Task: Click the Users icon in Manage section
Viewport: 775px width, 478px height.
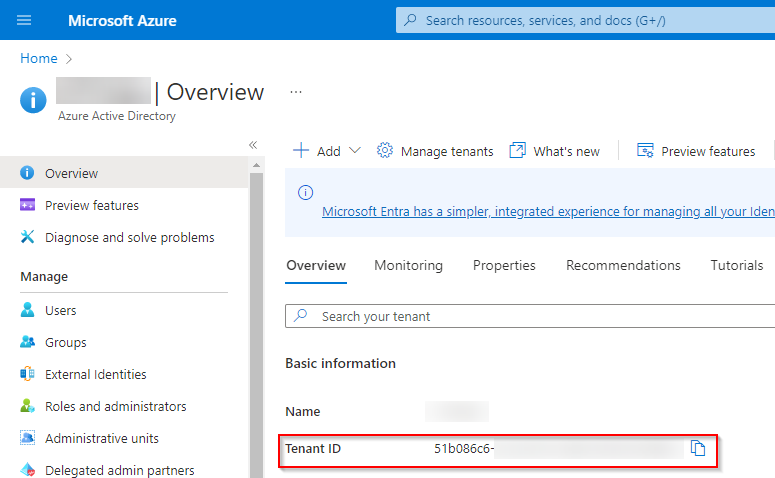Action: click(28, 310)
